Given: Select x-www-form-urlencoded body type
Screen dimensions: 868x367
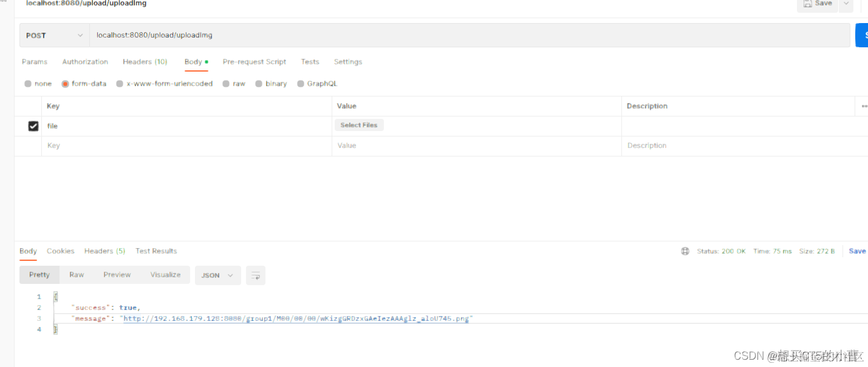Looking at the screenshot, I should [x=120, y=84].
